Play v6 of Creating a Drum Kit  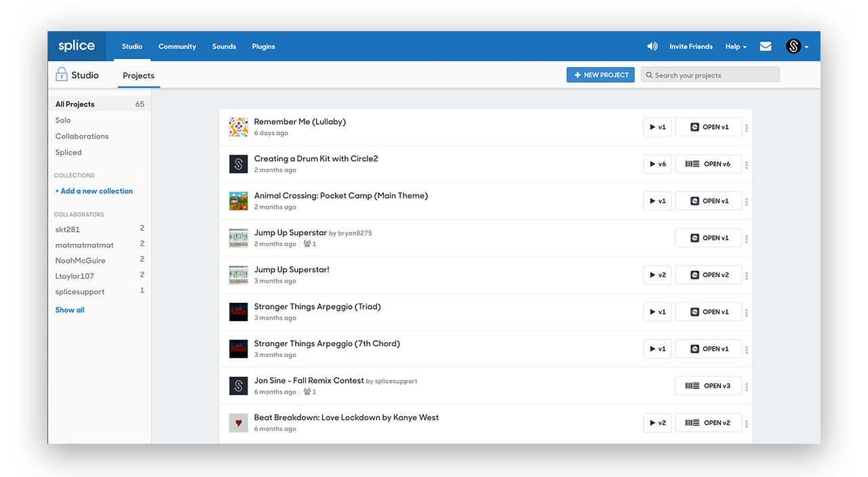pyautogui.click(x=657, y=164)
